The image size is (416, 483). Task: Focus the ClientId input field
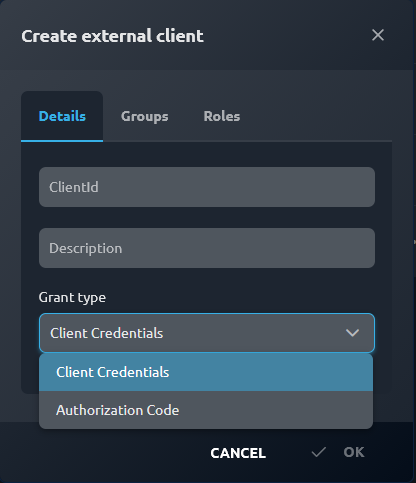coord(207,187)
